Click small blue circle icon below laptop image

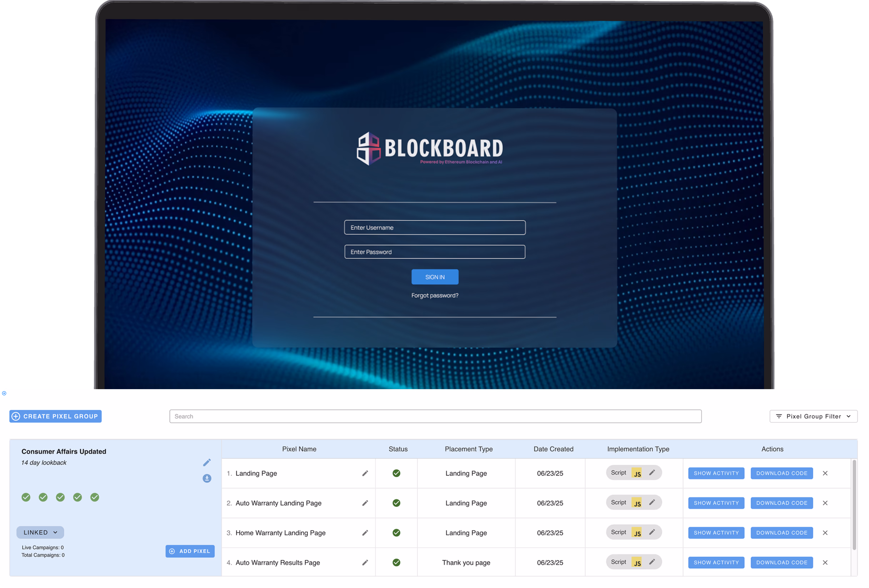[x=4, y=393]
